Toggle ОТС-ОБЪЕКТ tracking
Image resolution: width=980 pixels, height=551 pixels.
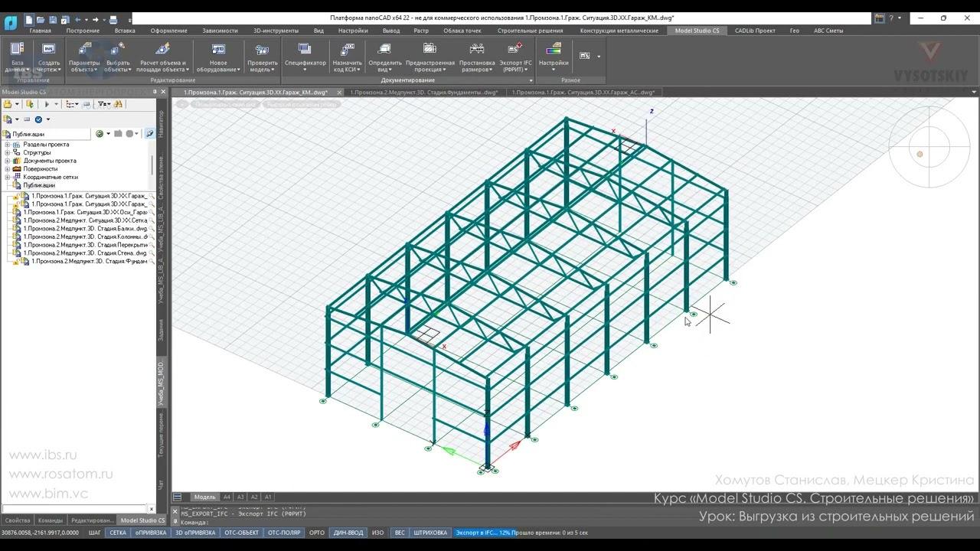242,533
